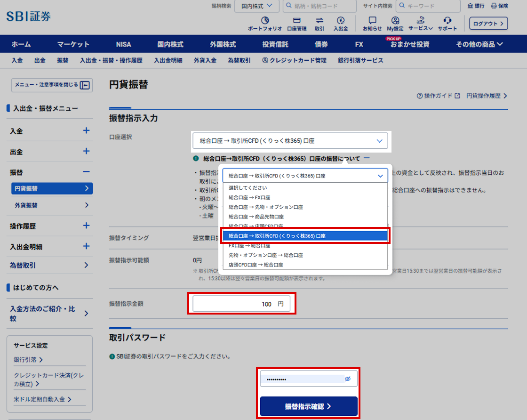This screenshot has height=420, width=527.
Task: Open その他の商品 dropdown in navigation
Action: pos(479,44)
